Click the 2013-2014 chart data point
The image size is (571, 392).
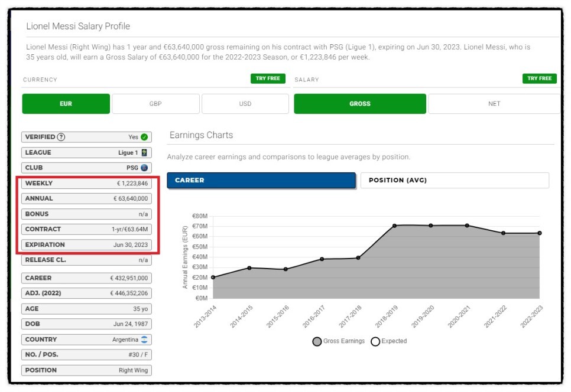[213, 277]
